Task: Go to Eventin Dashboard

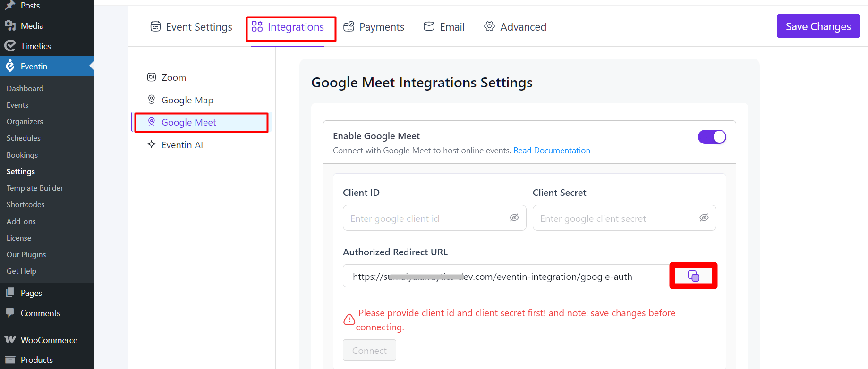Action: pyautogui.click(x=25, y=88)
